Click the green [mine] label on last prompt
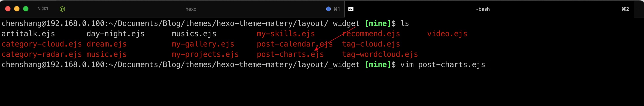Image resolution: width=644 pixels, height=106 pixels. (x=378, y=65)
